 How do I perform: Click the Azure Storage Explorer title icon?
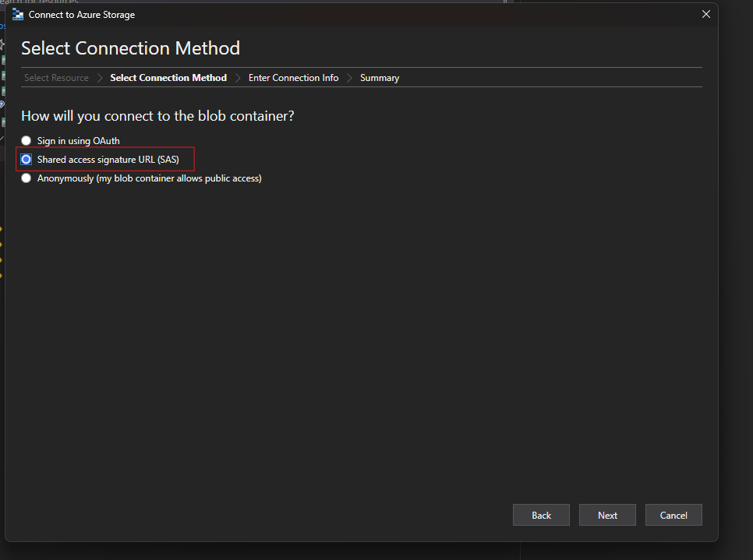18,14
